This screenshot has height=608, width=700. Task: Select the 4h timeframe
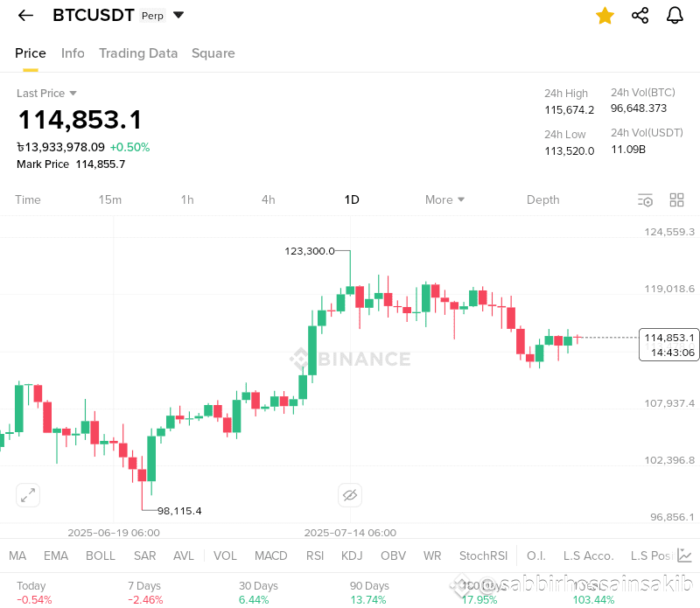point(269,199)
